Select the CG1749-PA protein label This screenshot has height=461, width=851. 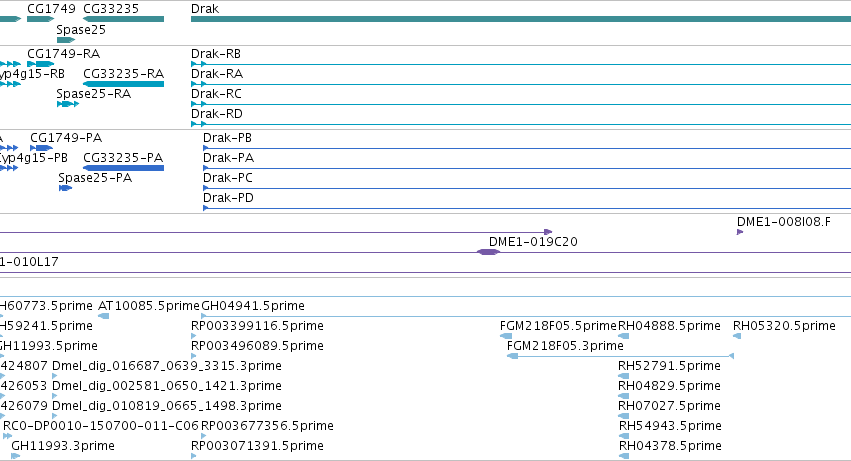tap(66, 138)
